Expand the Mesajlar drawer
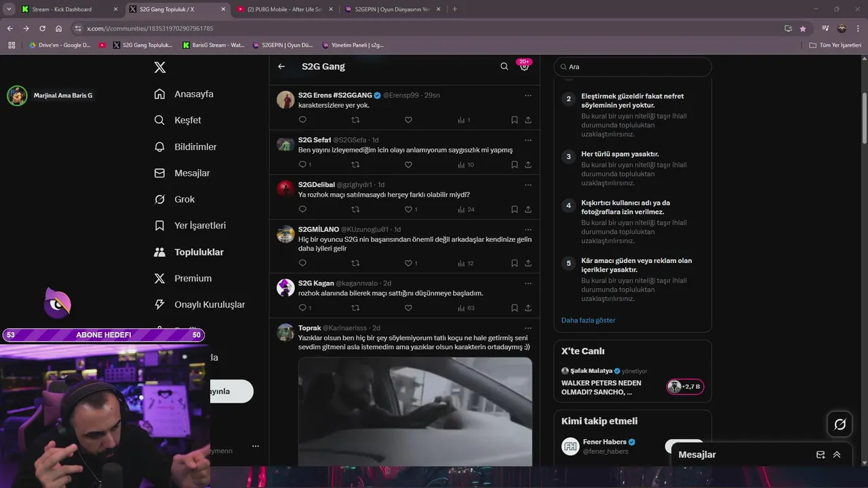868x488 pixels. pyautogui.click(x=837, y=455)
